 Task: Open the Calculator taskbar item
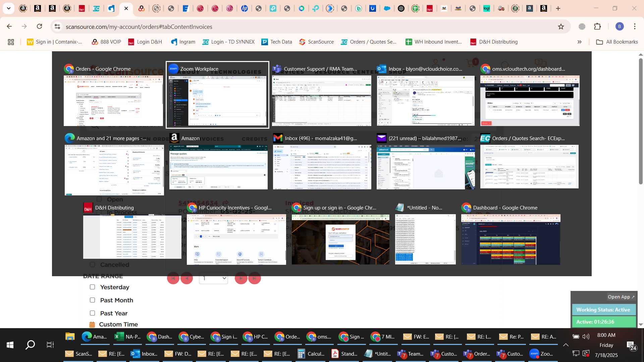(311, 354)
